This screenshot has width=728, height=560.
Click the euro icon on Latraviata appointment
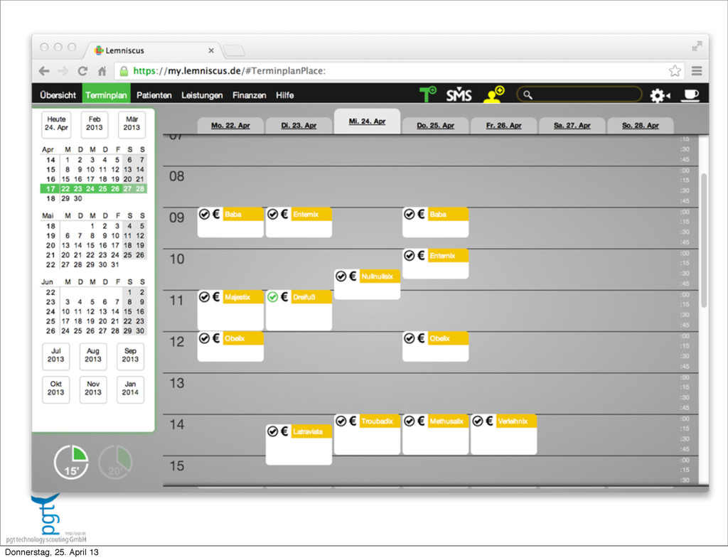(284, 431)
